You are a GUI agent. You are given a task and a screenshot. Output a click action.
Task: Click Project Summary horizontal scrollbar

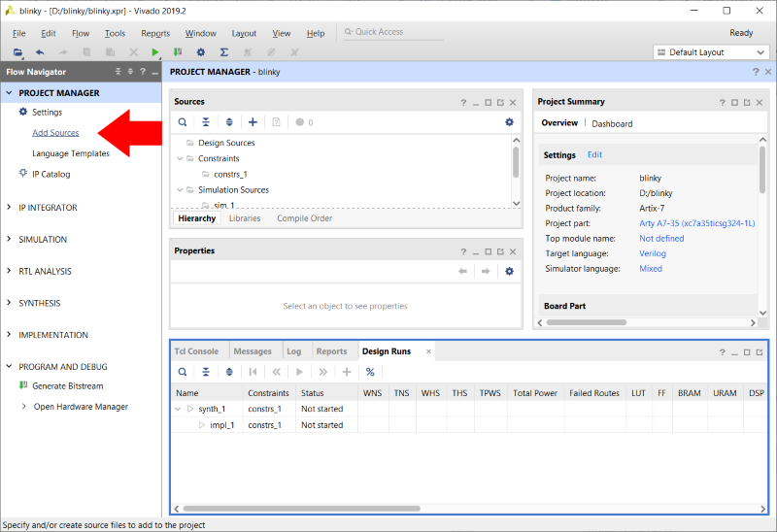point(587,322)
